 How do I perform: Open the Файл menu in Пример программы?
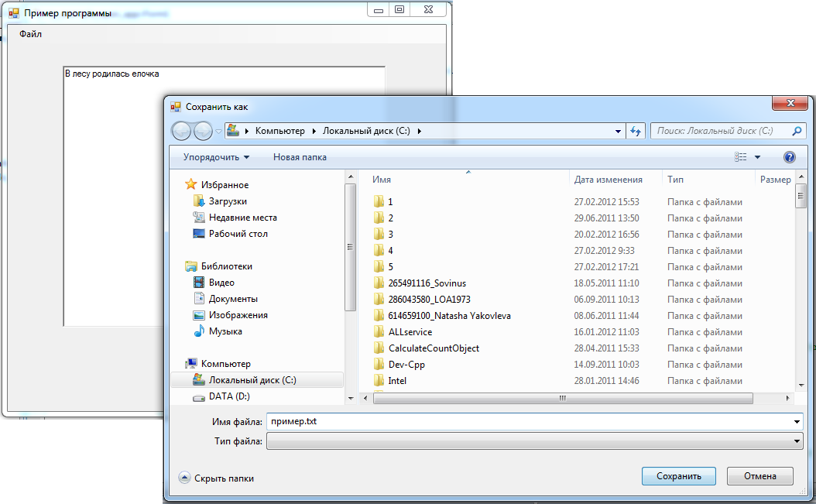point(31,34)
